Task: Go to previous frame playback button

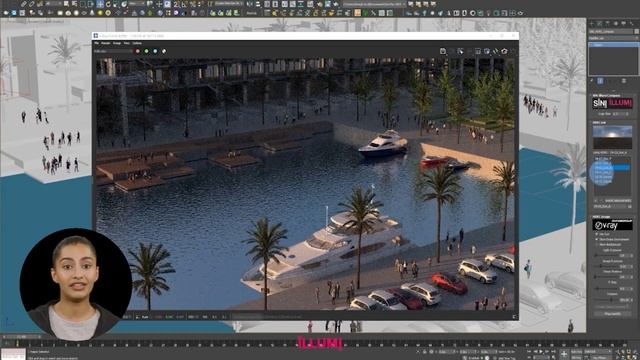Action: pyautogui.click(x=536, y=351)
